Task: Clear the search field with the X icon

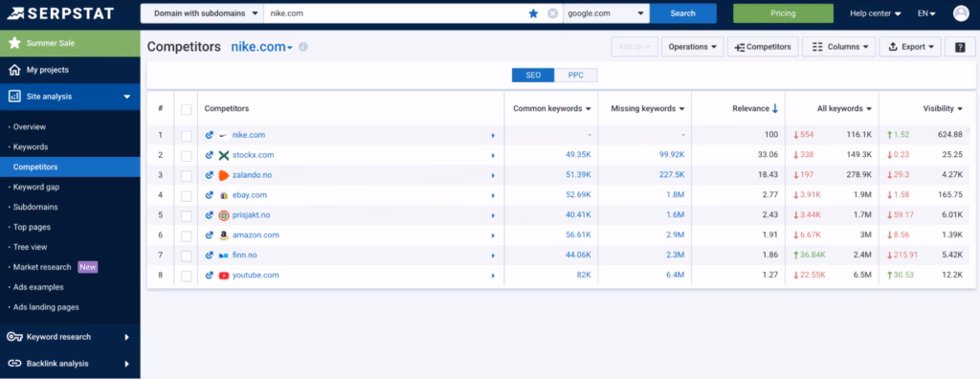Action: point(552,13)
